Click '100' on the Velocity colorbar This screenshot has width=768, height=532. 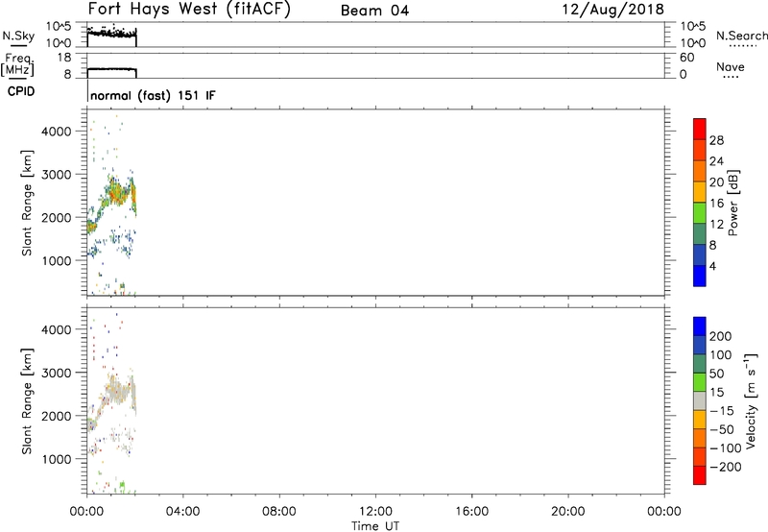[x=721, y=355]
